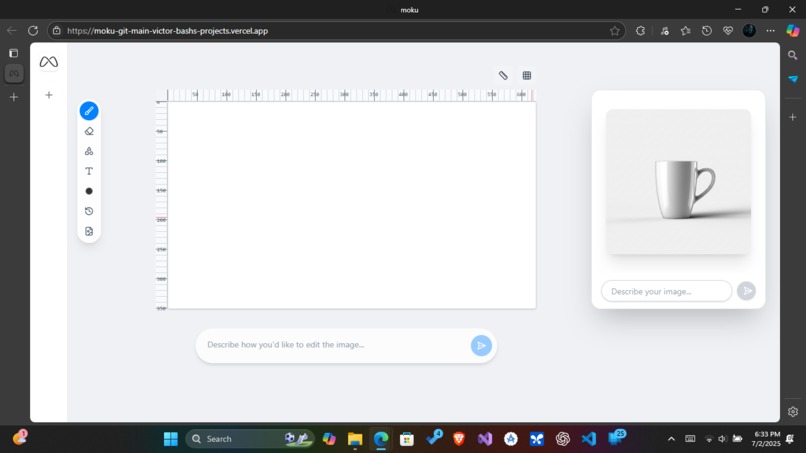Launch Brave browser from taskbar
The image size is (806, 453).
pyautogui.click(x=459, y=439)
